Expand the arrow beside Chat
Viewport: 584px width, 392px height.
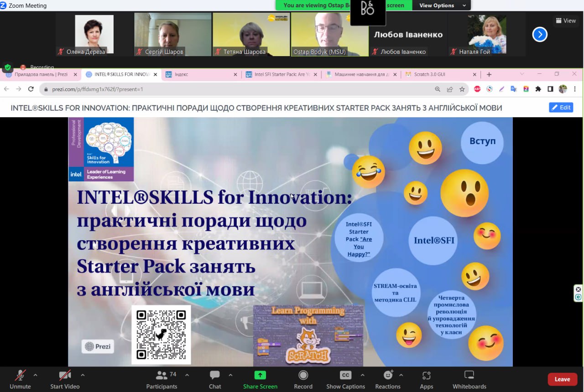tap(230, 375)
